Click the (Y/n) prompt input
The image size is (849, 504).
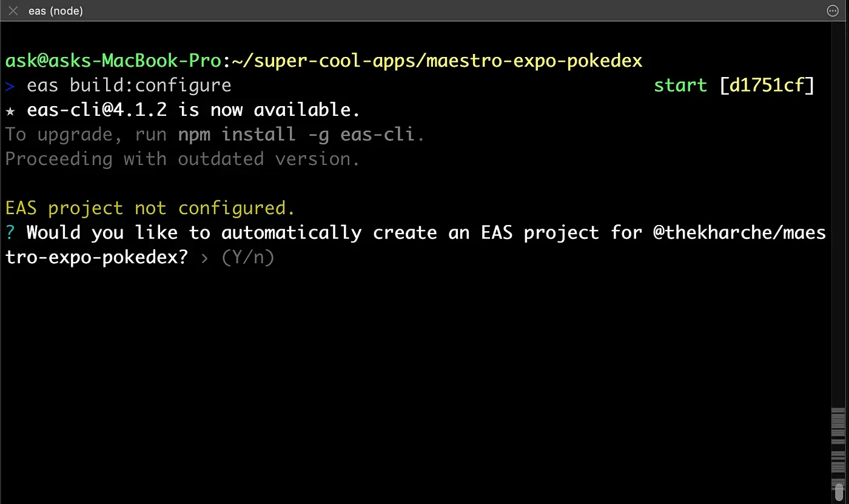coord(248,258)
